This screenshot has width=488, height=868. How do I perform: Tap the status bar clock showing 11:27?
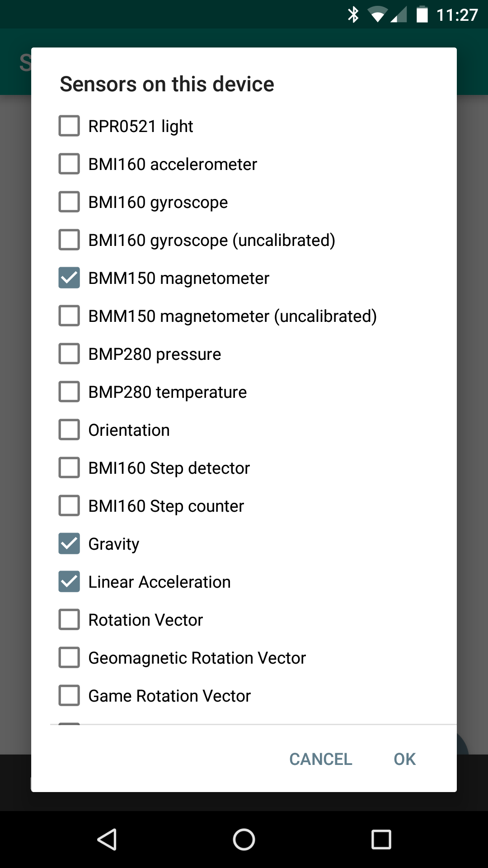(x=457, y=15)
